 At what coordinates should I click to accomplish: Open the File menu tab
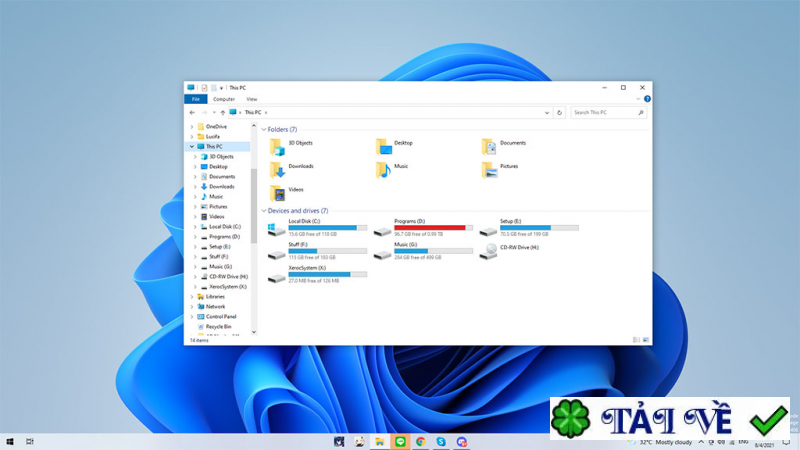tap(195, 99)
